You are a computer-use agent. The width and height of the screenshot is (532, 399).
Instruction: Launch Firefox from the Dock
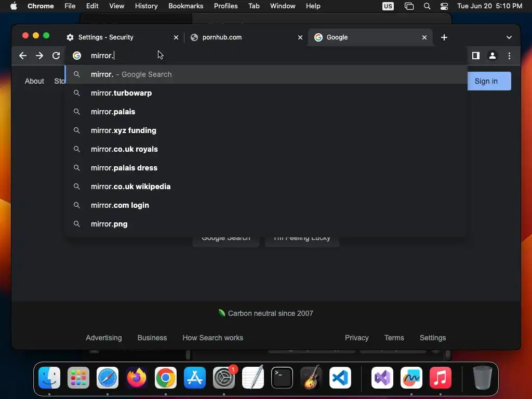(x=137, y=377)
